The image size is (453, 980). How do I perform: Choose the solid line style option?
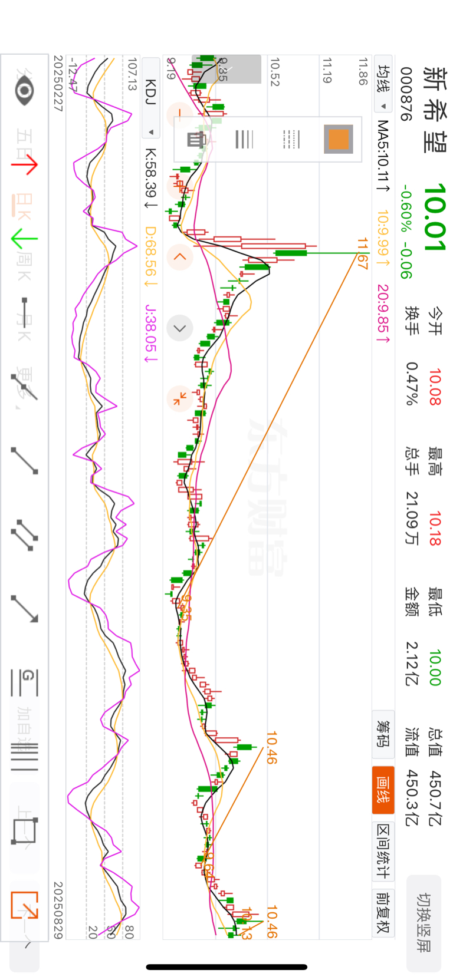tap(244, 139)
